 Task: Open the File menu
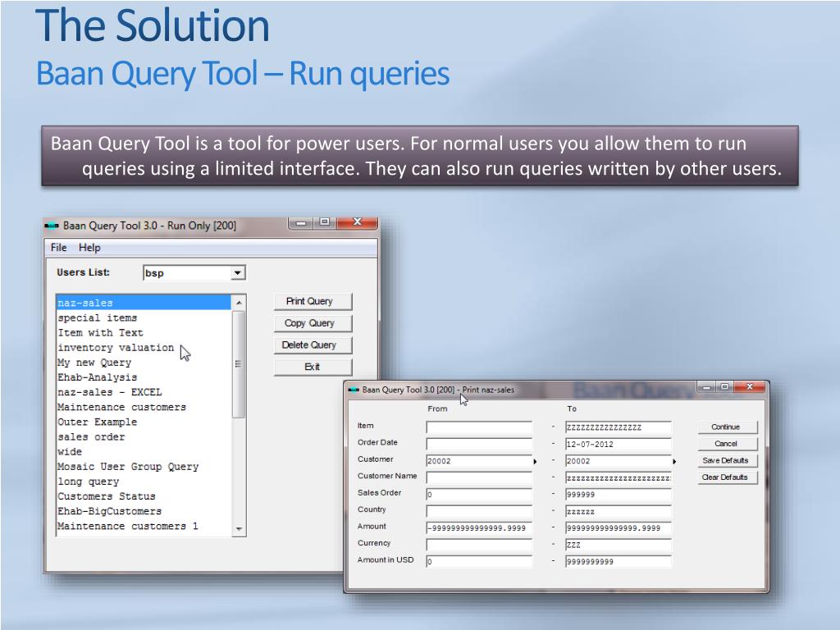point(58,248)
